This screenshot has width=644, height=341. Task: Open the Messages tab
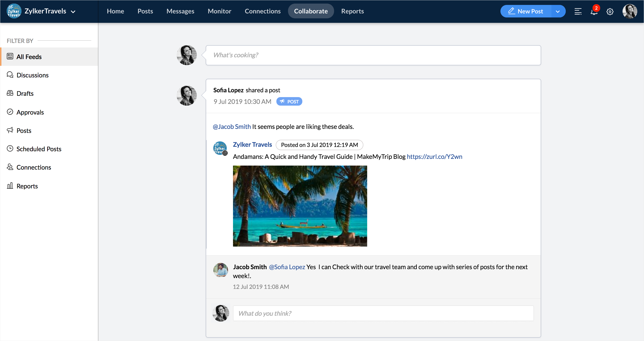[180, 11]
